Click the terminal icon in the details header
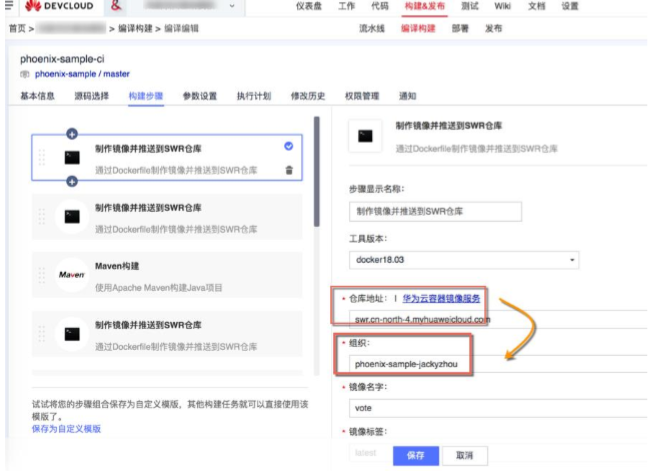The width and height of the screenshot is (656, 475). tap(365, 136)
